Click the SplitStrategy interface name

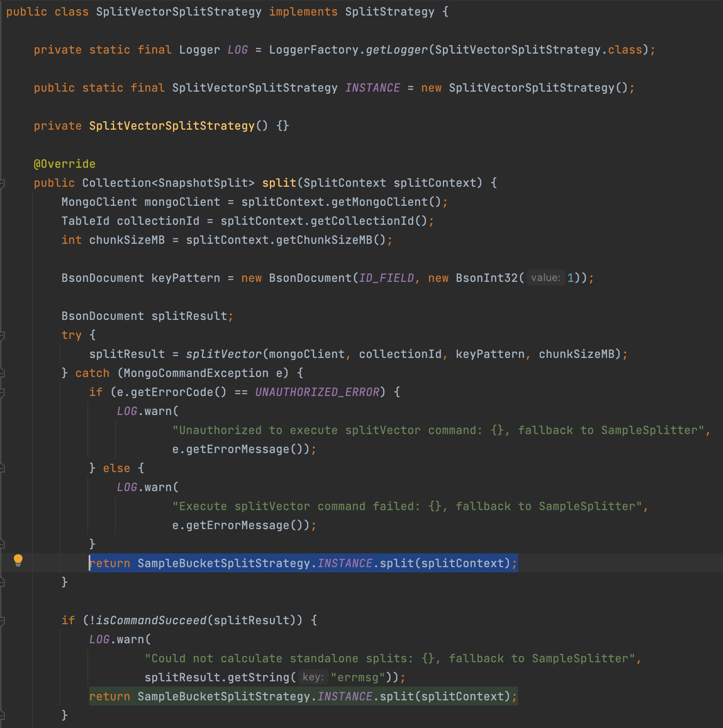pyautogui.click(x=390, y=12)
